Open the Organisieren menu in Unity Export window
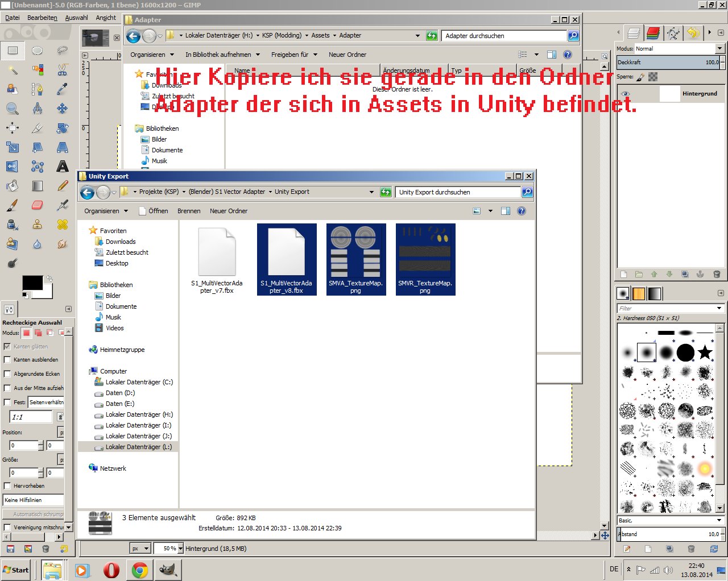The image size is (728, 581). coord(106,211)
